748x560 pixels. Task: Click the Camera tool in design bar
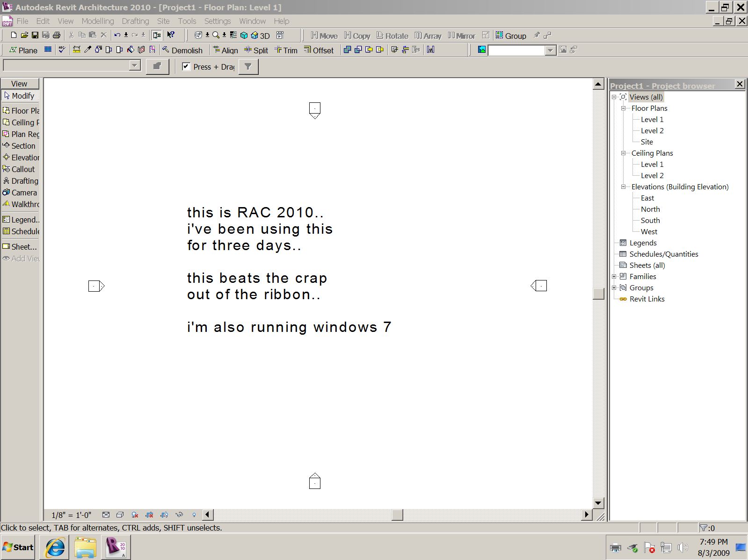[20, 192]
